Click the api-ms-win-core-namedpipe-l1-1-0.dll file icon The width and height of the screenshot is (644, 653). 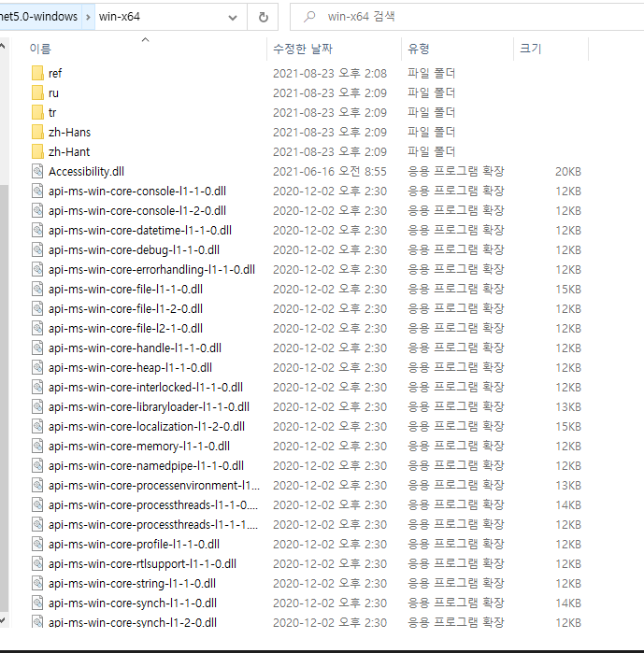pos(37,465)
